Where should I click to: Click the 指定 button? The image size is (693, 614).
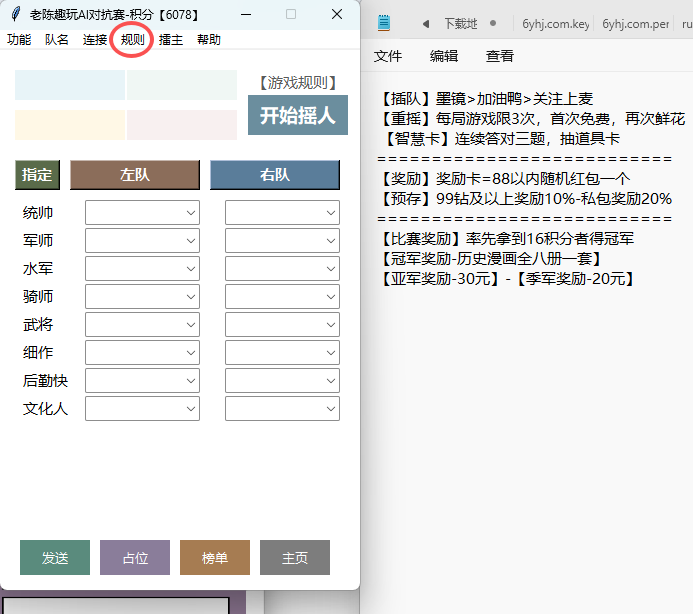(x=37, y=175)
